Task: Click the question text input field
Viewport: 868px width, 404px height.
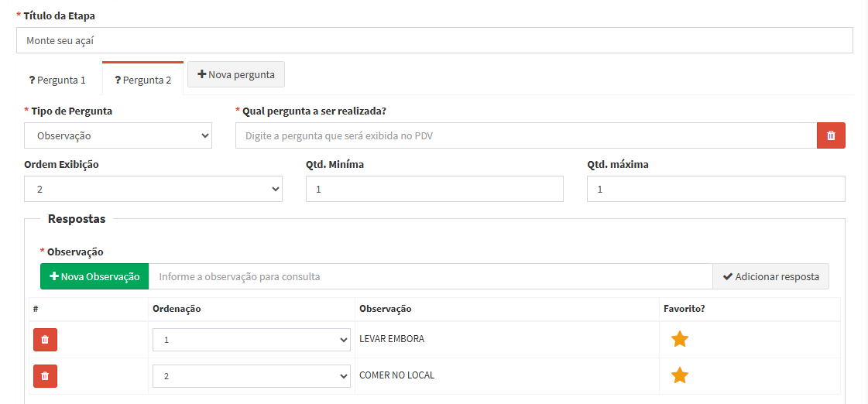Action: pos(526,135)
